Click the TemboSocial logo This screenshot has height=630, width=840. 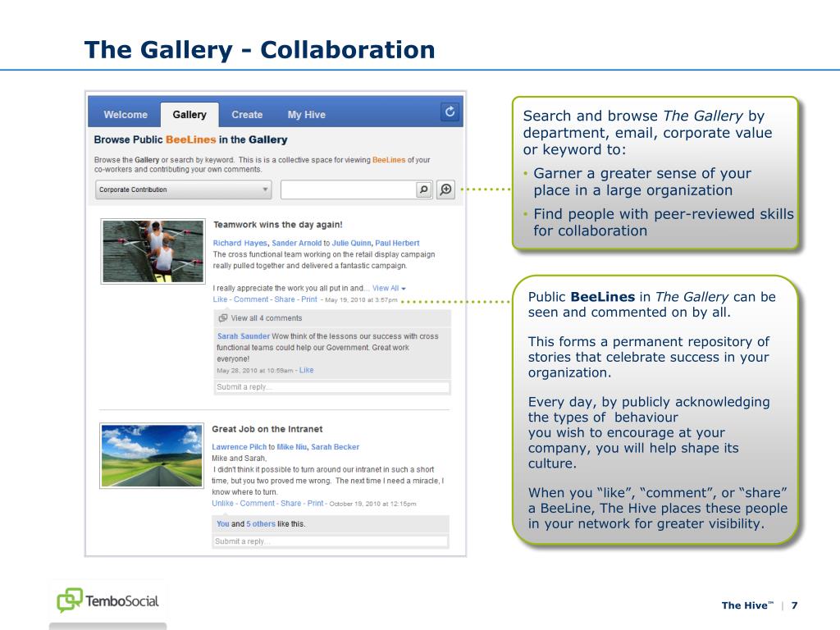point(107,600)
